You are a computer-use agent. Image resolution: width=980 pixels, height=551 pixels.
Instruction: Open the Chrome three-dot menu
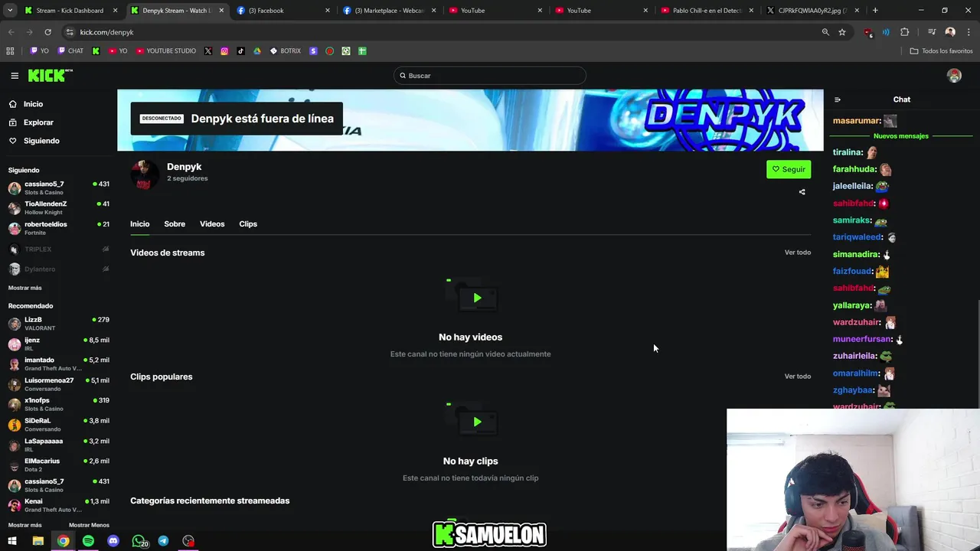click(x=968, y=32)
